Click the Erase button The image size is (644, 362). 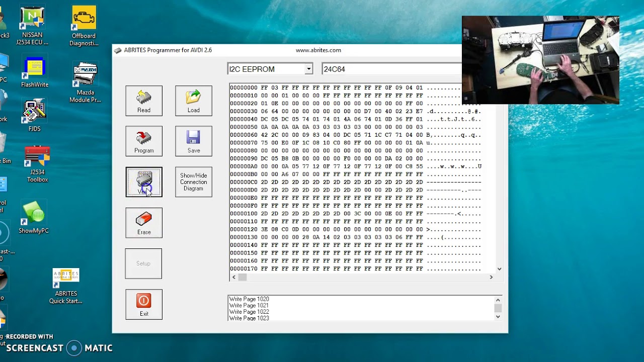click(144, 223)
